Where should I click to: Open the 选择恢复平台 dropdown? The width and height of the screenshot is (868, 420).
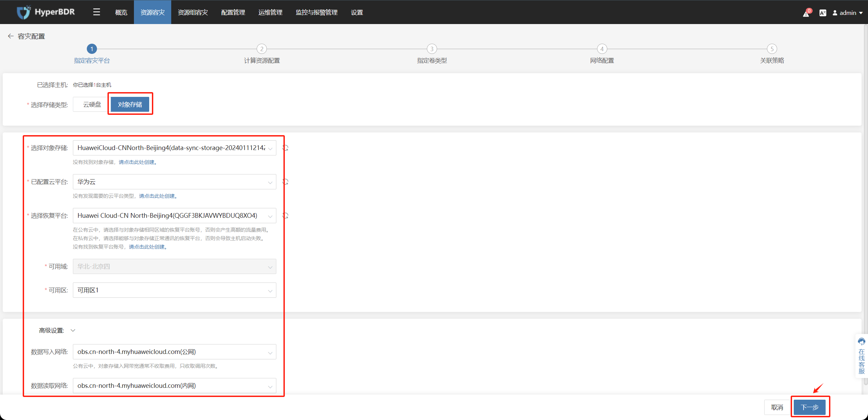[x=174, y=215]
